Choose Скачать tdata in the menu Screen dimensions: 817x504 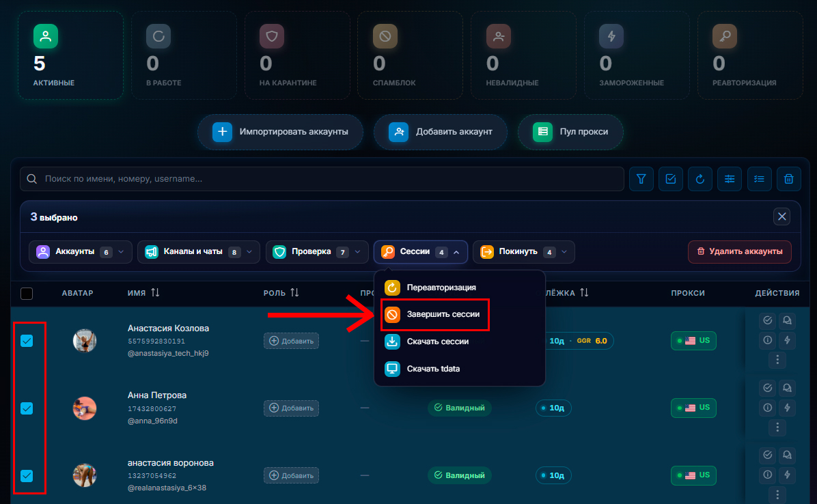[x=460, y=369]
